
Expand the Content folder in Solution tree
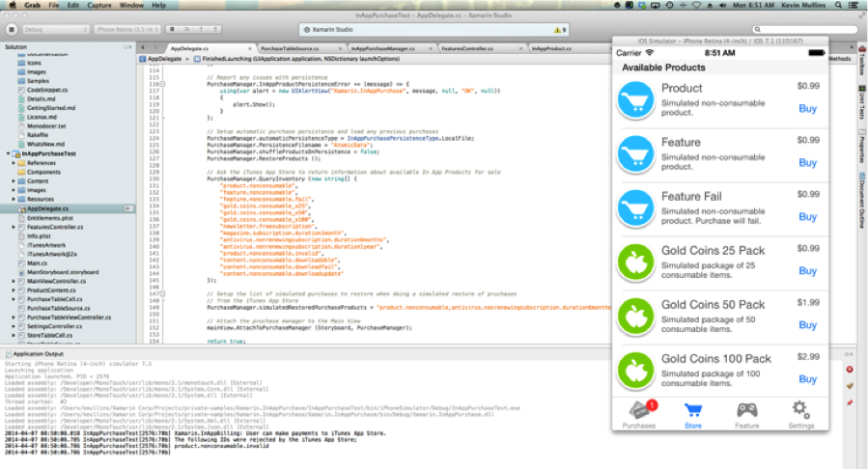(14, 181)
